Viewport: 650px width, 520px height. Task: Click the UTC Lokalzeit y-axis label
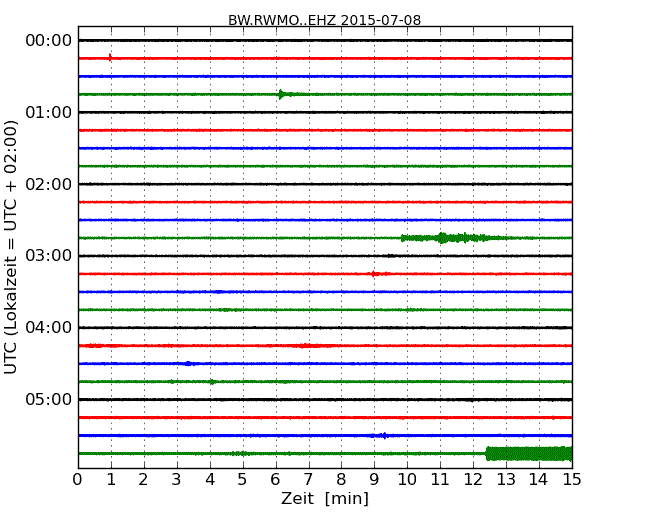click(x=11, y=247)
